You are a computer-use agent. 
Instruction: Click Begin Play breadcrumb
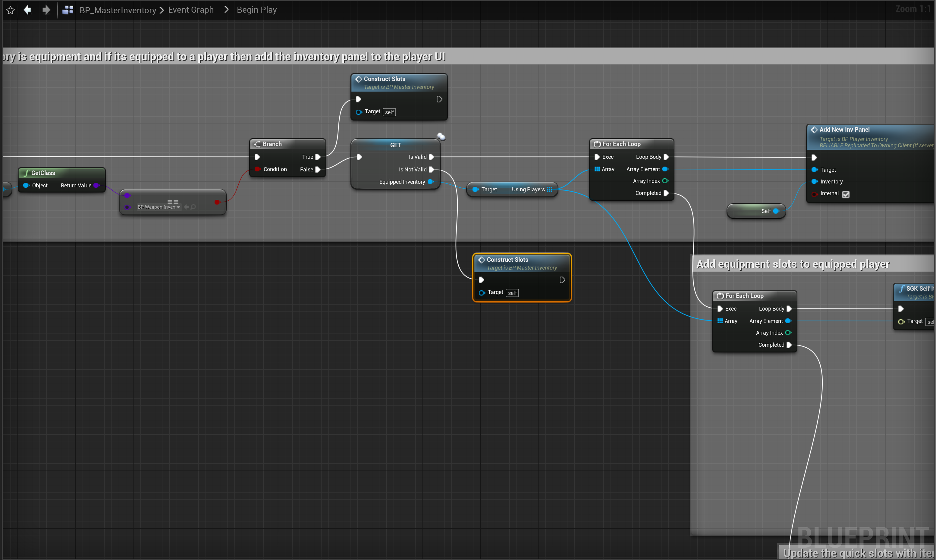pos(257,10)
